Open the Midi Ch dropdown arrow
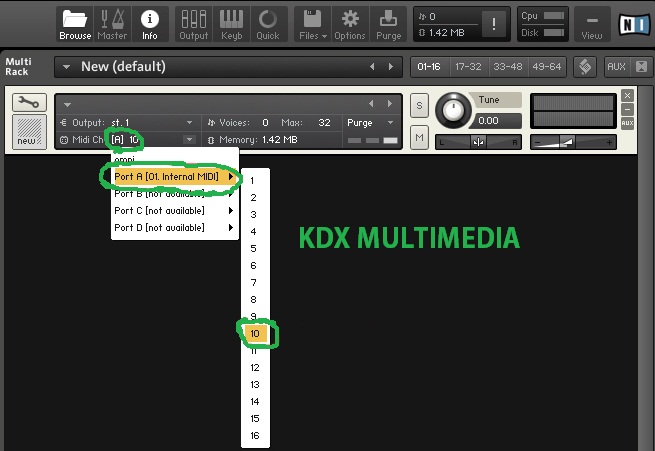The width and height of the screenshot is (655, 451). 190,139
